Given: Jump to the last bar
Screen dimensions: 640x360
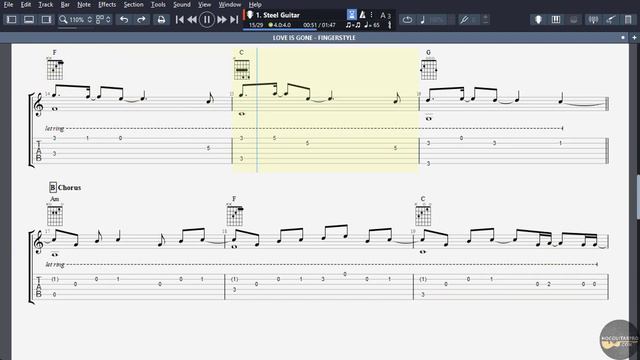Looking at the screenshot, I should pos(234,20).
